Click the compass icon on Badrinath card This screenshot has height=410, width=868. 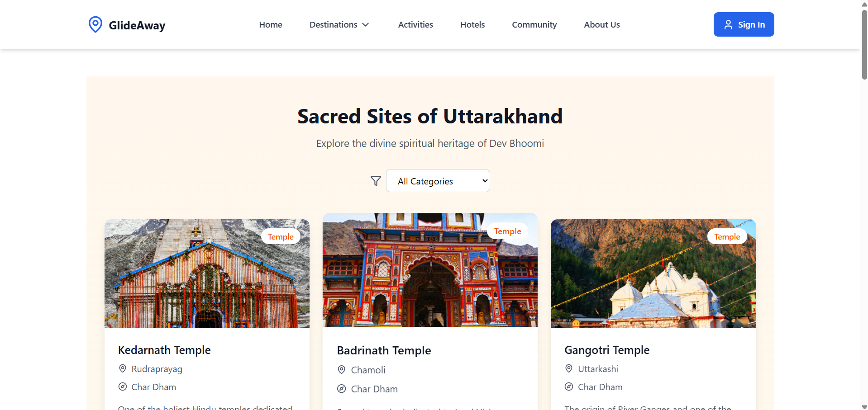[342, 389]
